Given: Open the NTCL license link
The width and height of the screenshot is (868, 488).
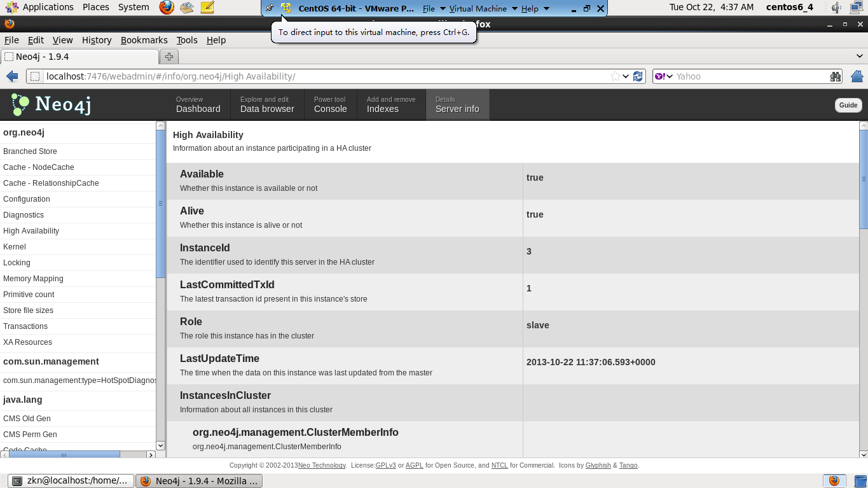Looking at the screenshot, I should pos(499,465).
